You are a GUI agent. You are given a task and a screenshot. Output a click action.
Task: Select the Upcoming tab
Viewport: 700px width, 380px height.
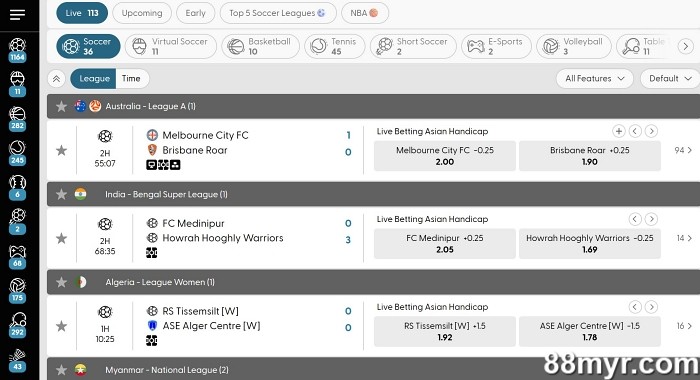coord(142,13)
